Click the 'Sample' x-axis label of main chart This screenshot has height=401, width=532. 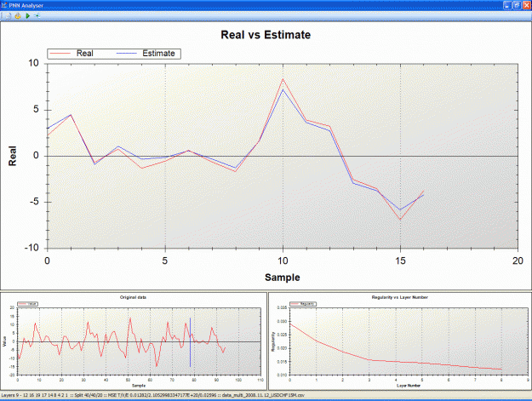[x=283, y=278]
